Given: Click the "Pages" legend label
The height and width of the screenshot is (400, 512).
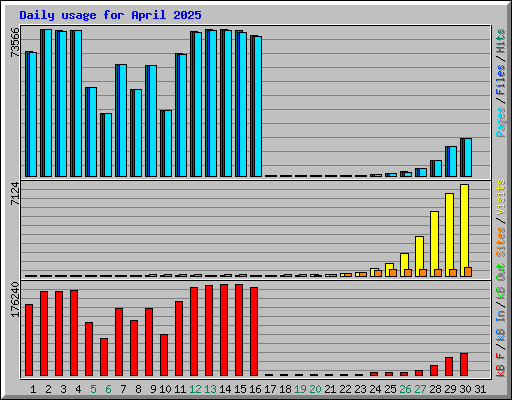Looking at the screenshot, I should (x=501, y=122).
